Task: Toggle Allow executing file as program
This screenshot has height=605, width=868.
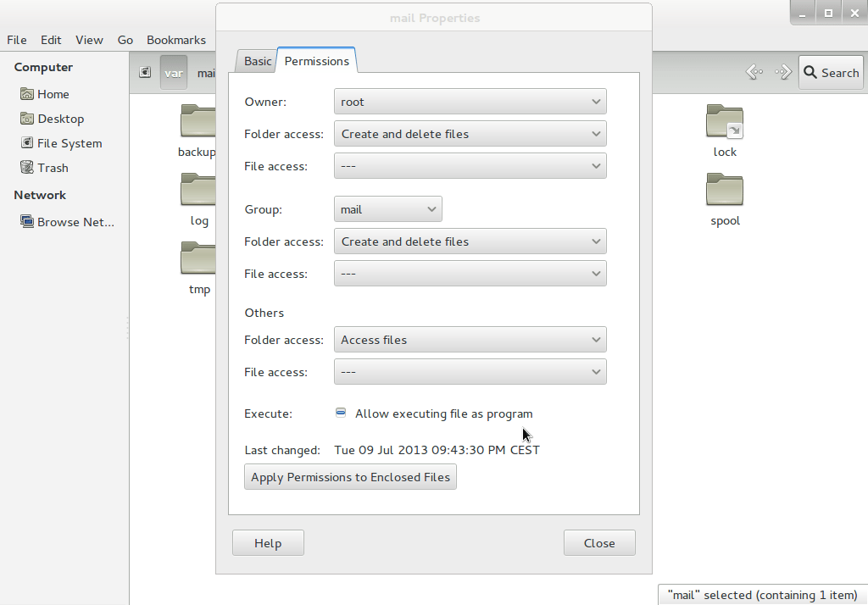Action: point(341,413)
